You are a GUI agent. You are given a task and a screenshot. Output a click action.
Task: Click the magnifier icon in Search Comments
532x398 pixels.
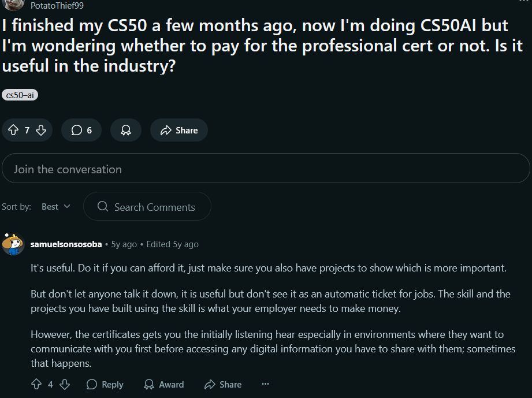[x=102, y=206]
